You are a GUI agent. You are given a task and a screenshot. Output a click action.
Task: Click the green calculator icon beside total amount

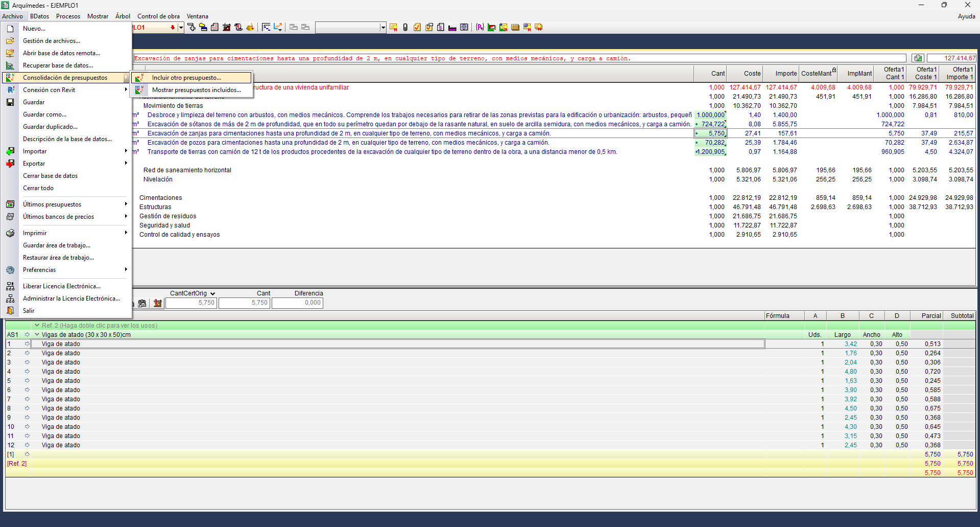918,58
